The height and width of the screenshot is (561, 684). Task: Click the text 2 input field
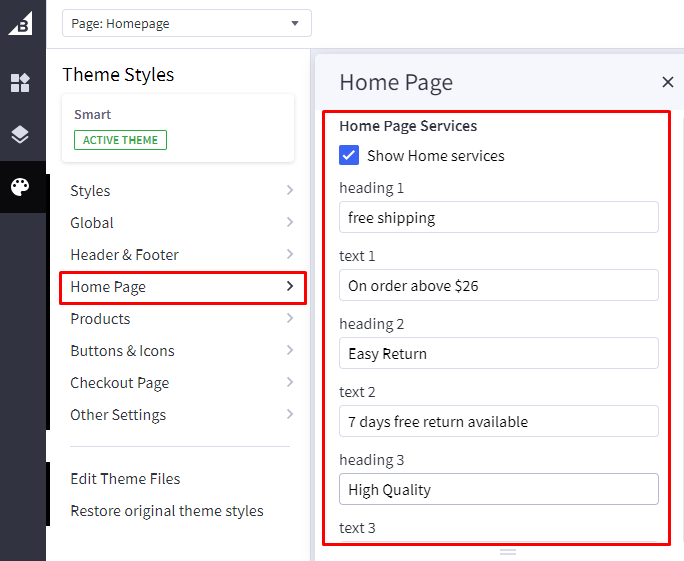coord(498,421)
